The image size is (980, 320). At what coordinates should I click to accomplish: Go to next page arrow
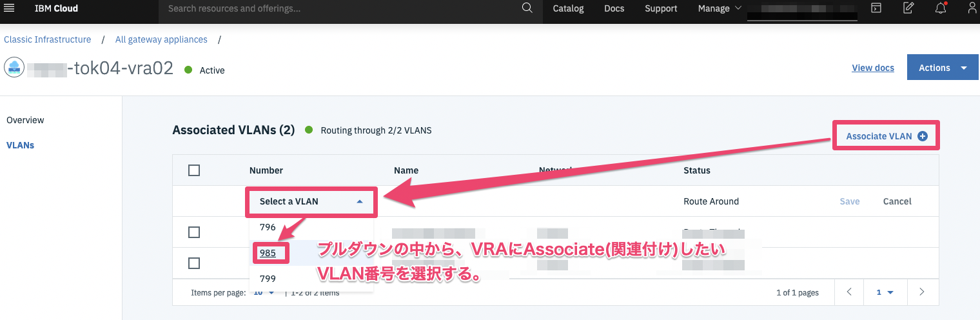tap(922, 292)
